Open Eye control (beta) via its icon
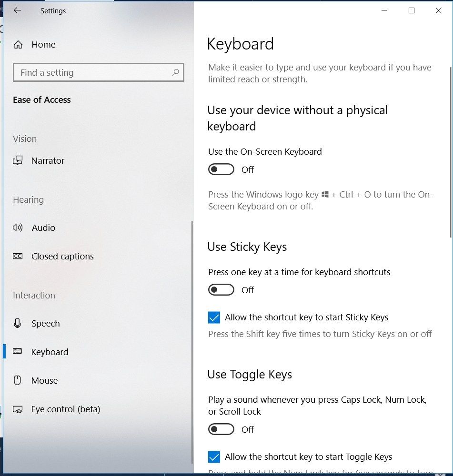The height and width of the screenshot is (476, 453). [x=18, y=409]
